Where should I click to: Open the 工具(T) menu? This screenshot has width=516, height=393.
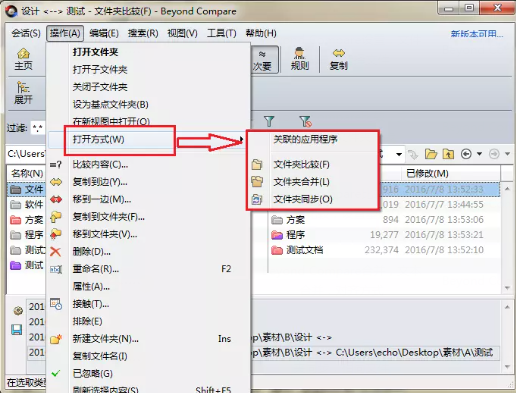point(222,33)
